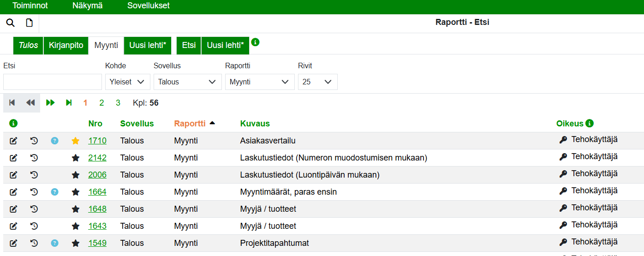The image size is (644, 256).
Task: Open the Toiminnot menu
Action: click(x=30, y=6)
